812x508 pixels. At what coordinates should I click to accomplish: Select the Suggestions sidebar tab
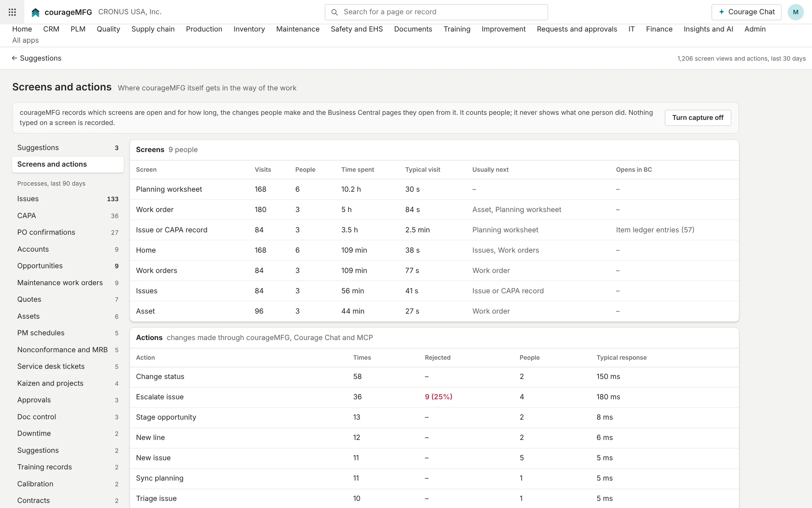[68, 148]
